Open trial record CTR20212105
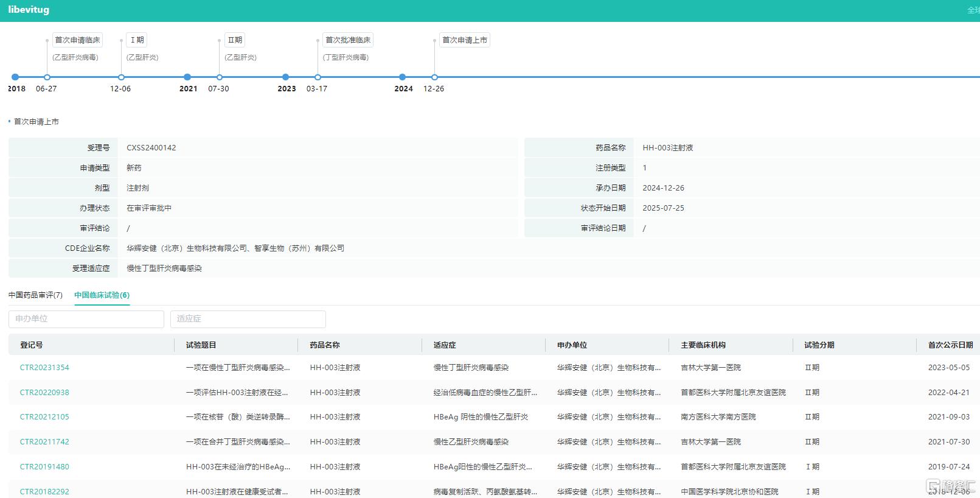This screenshot has height=498, width=980. 44,417
